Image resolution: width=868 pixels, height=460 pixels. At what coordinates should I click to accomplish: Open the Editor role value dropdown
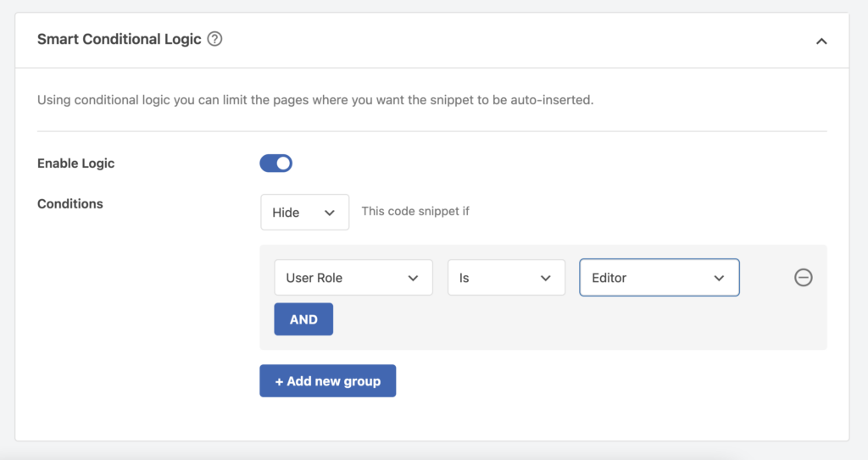coord(659,277)
